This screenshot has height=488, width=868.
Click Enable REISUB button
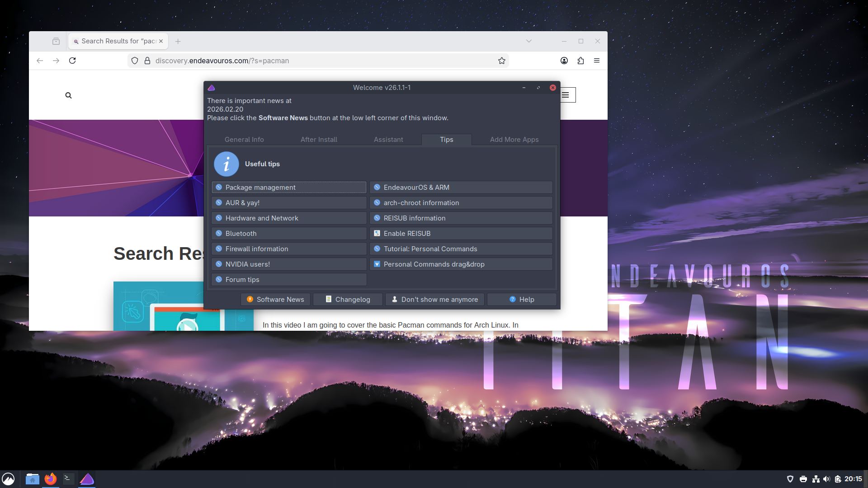coord(461,233)
